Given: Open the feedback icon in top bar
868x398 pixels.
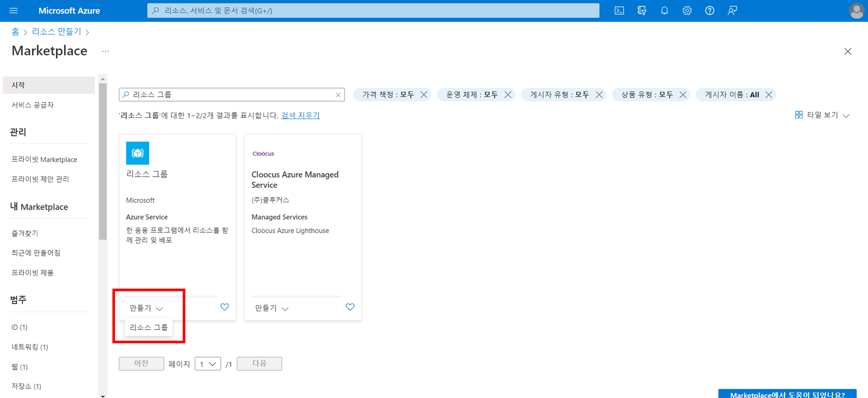Looking at the screenshot, I should click(x=732, y=10).
